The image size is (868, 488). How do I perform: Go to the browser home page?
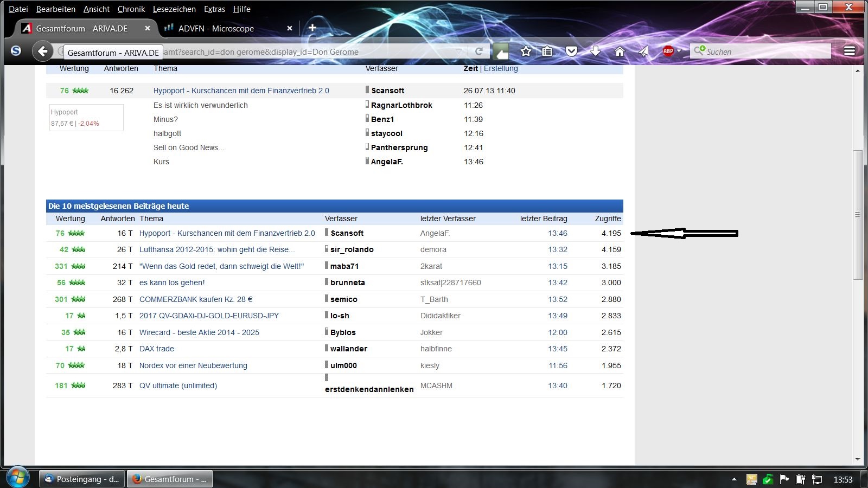620,52
